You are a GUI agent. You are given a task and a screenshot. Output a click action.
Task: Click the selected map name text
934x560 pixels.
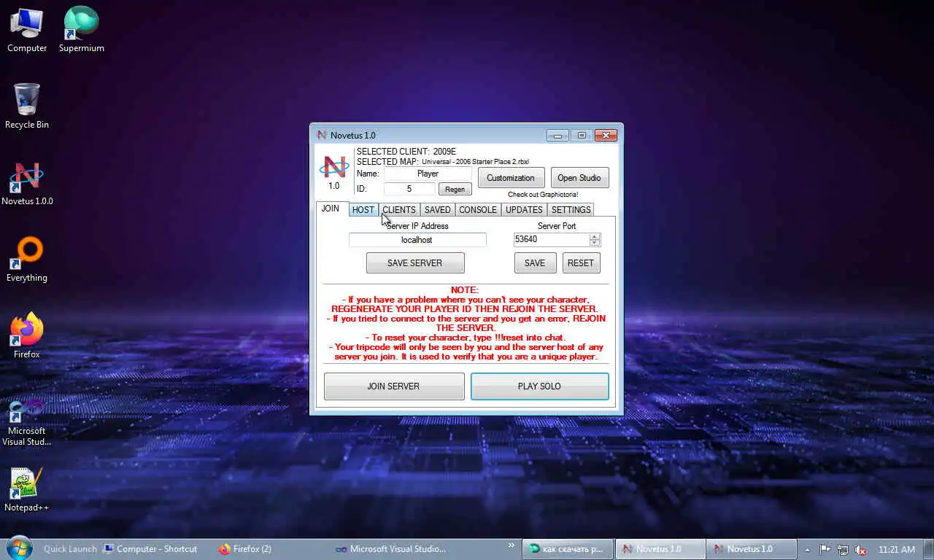pos(475,162)
